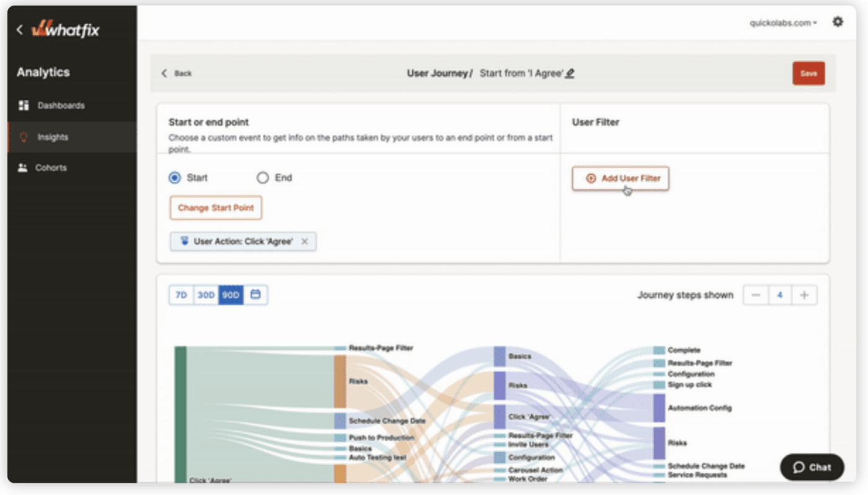
Task: Remove the User Action Click 'Agree' filter chip
Action: tap(304, 241)
